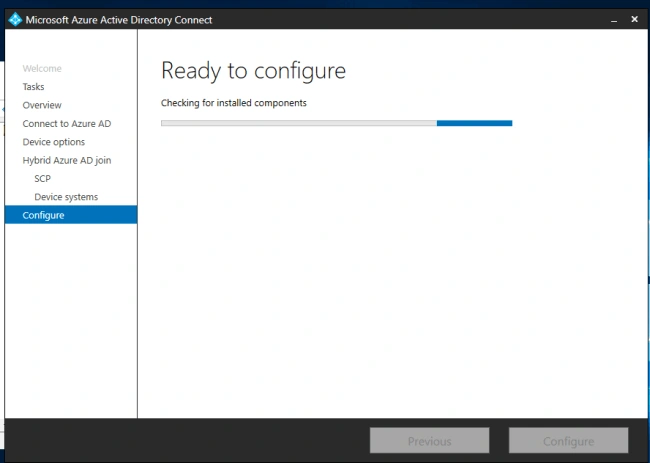This screenshot has width=650, height=463.
Task: Click the Azure AD Connect logo icon
Action: click(15, 19)
